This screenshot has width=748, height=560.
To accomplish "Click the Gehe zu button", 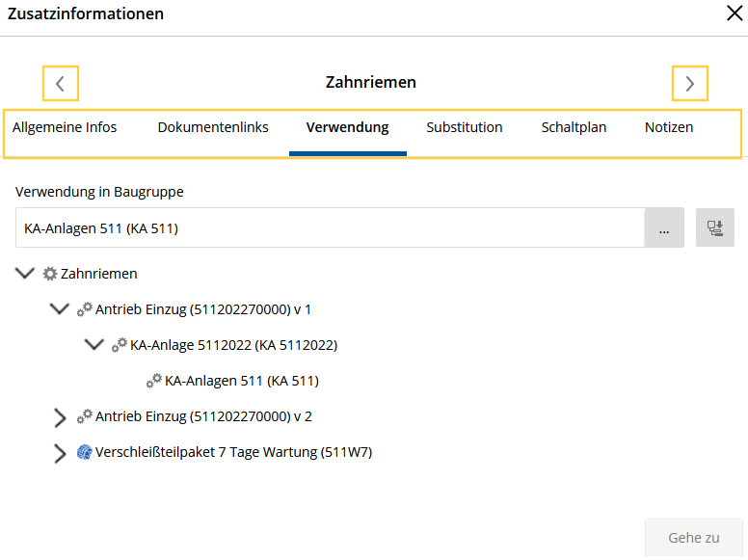I will coord(694,538).
